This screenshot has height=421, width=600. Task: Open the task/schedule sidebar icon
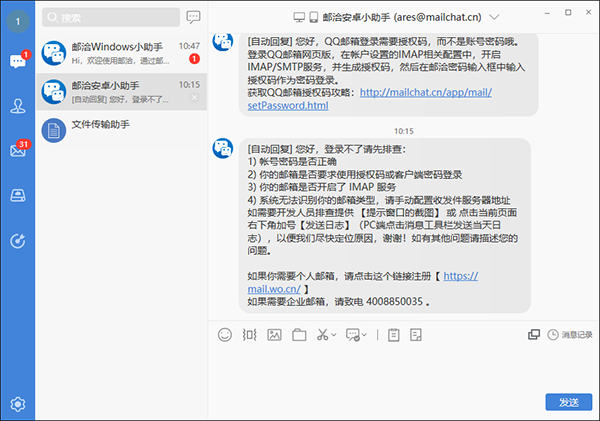[x=18, y=241]
